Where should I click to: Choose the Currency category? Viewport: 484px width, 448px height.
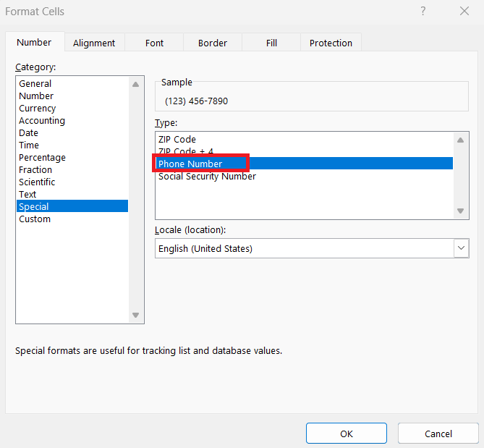point(72,108)
